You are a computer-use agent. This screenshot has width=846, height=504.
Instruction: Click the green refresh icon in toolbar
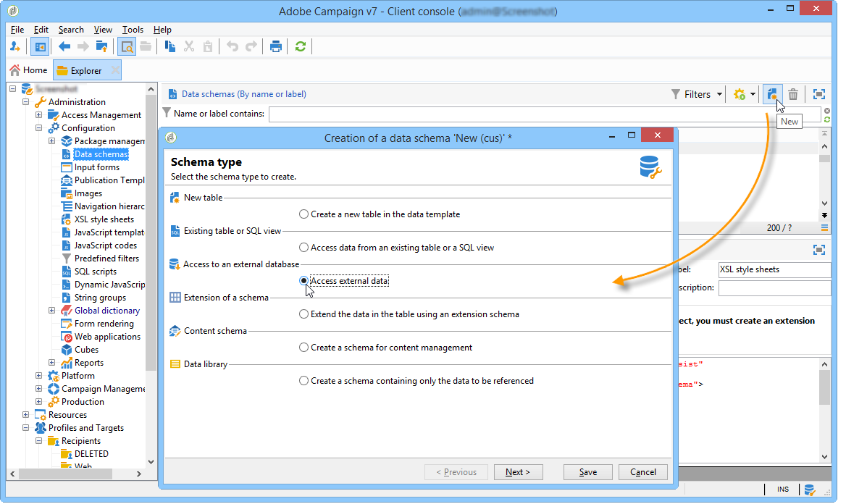[x=301, y=47]
